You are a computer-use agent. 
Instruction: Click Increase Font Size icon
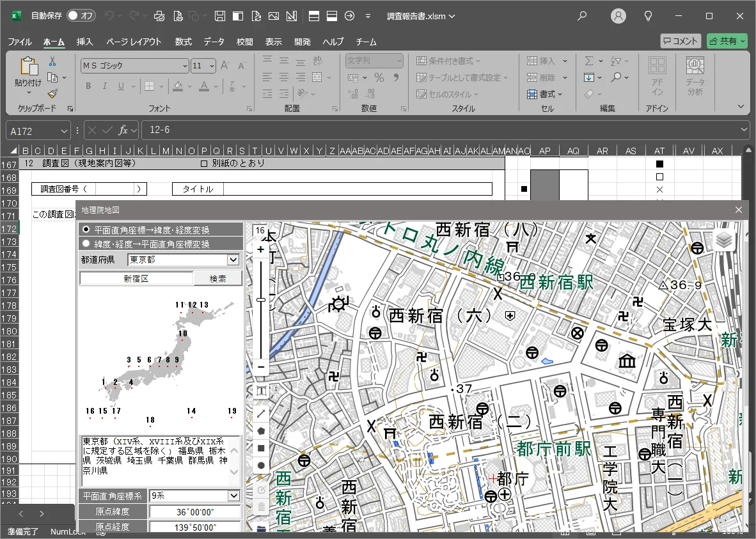(224, 65)
